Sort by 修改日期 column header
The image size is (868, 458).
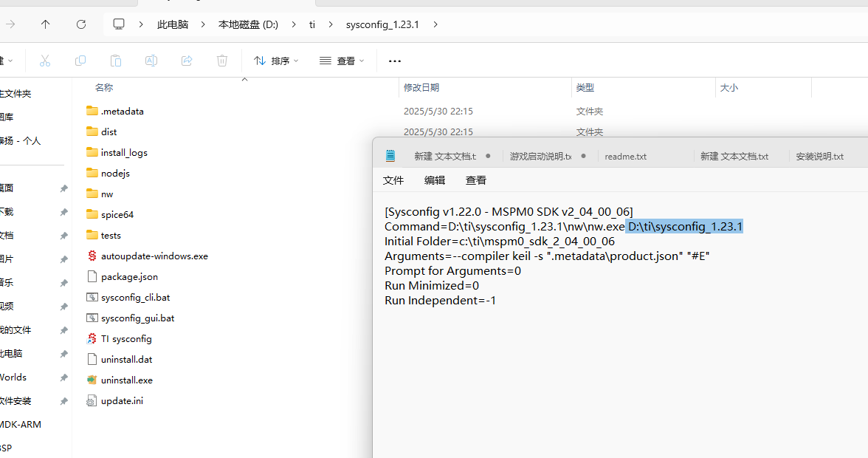tap(421, 87)
